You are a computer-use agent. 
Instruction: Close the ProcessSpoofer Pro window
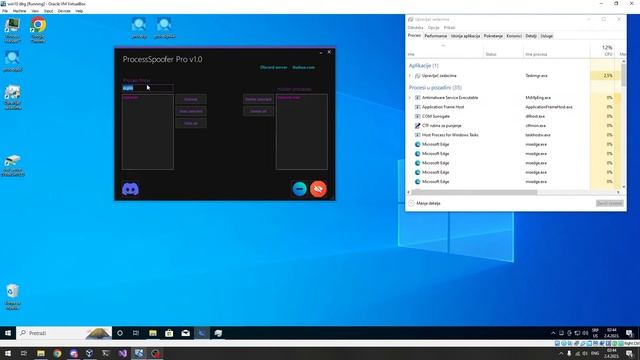click(329, 52)
